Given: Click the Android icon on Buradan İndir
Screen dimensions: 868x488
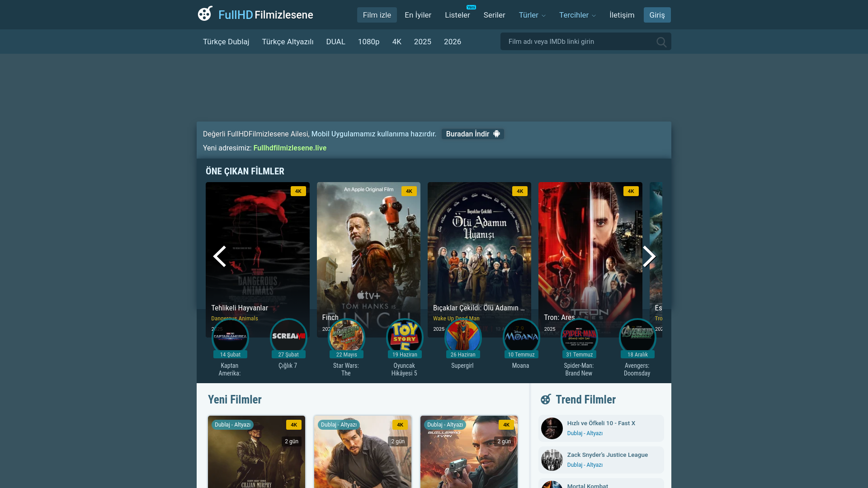Looking at the screenshot, I should [496, 134].
